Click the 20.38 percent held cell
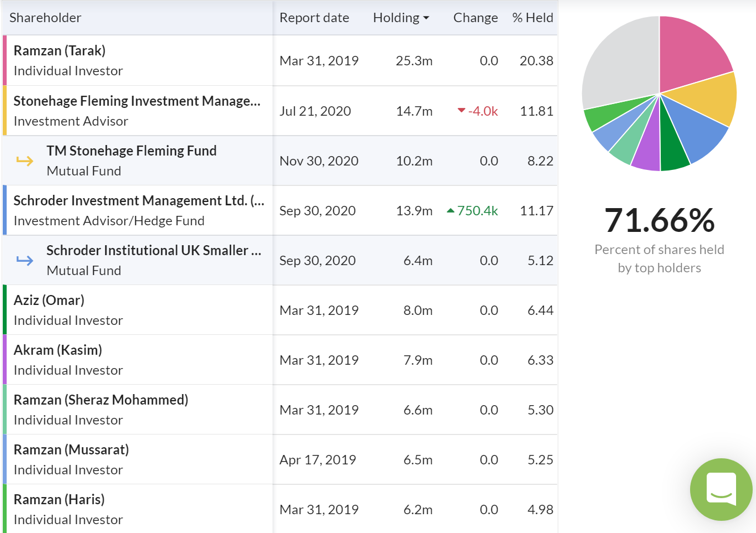 click(536, 61)
